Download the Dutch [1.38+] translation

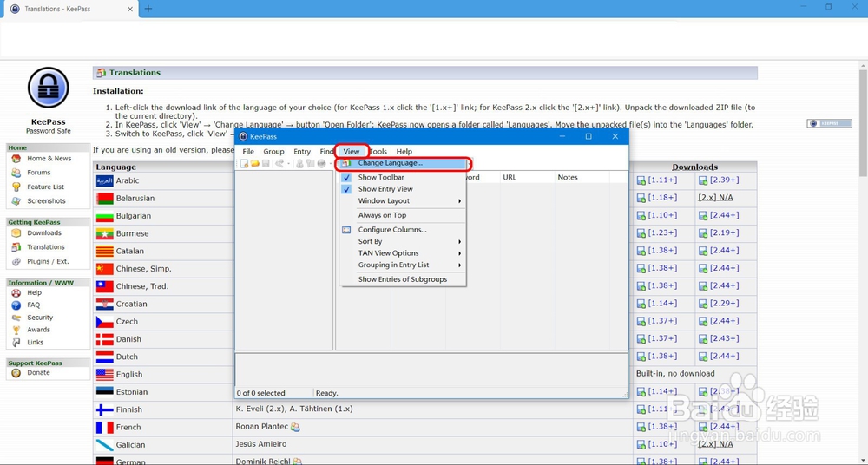pyautogui.click(x=662, y=357)
